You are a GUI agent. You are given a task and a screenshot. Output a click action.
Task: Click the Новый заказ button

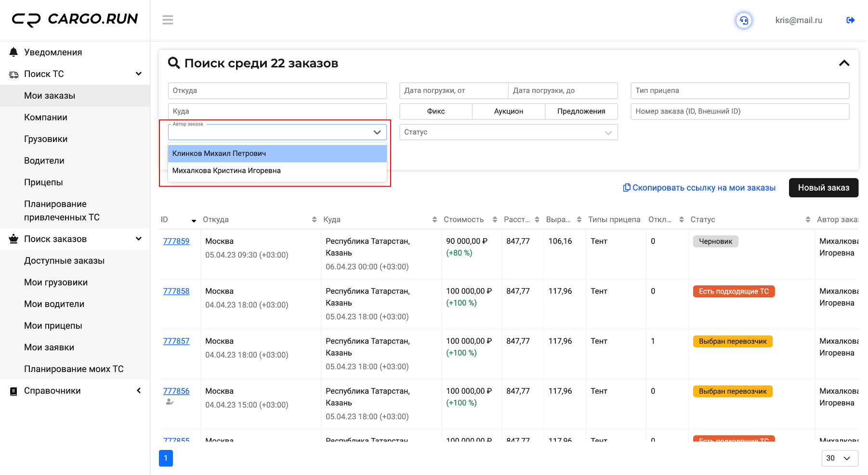point(823,188)
